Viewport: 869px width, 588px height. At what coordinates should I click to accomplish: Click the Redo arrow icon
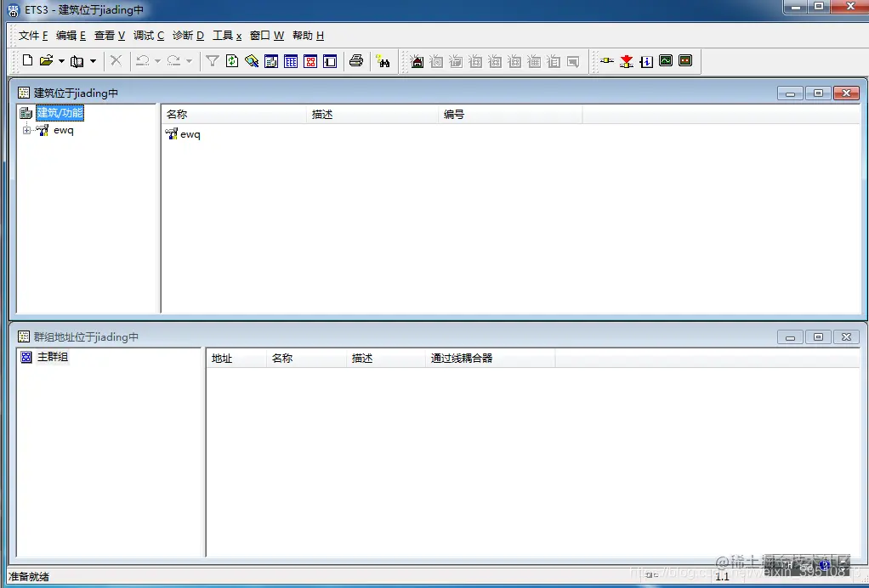[174, 60]
